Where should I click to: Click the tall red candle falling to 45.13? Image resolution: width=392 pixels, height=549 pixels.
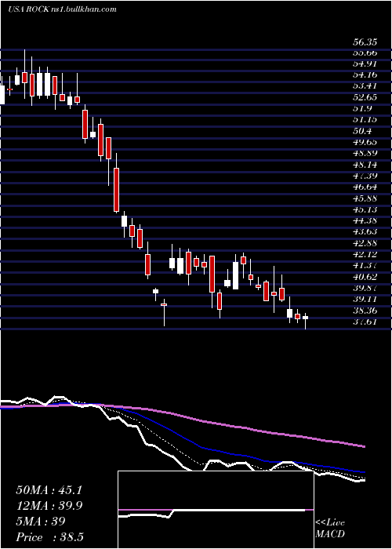pyautogui.click(x=116, y=190)
